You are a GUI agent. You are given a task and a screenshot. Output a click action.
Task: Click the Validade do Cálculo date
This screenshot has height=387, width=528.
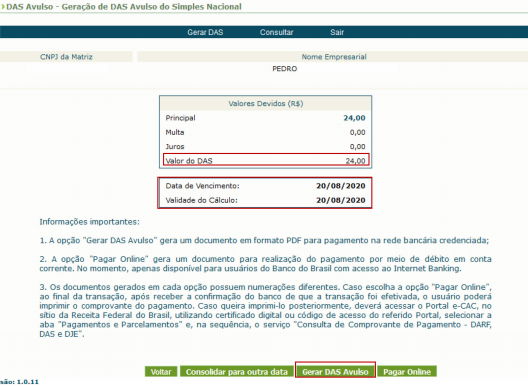(x=341, y=200)
